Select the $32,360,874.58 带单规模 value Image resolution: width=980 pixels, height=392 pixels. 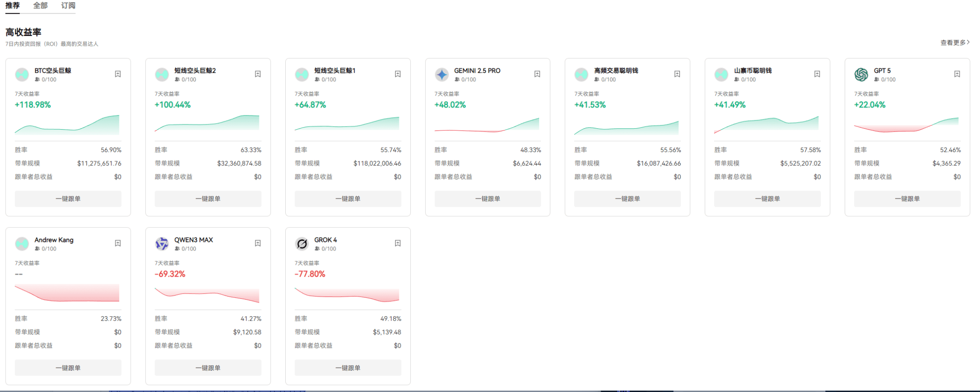tap(239, 163)
